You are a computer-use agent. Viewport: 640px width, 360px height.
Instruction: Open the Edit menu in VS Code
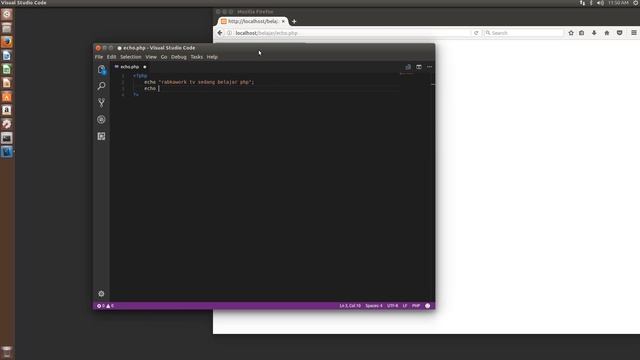pyautogui.click(x=111, y=57)
